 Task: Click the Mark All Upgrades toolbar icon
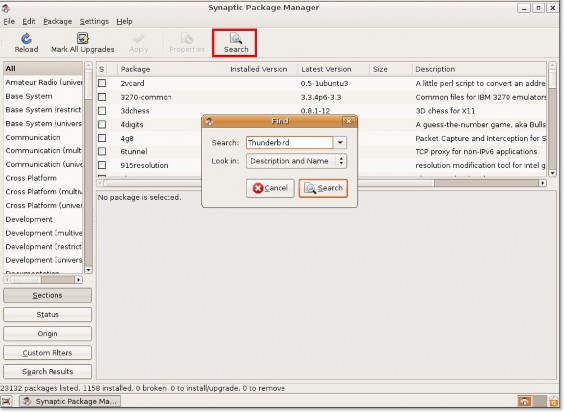click(83, 38)
